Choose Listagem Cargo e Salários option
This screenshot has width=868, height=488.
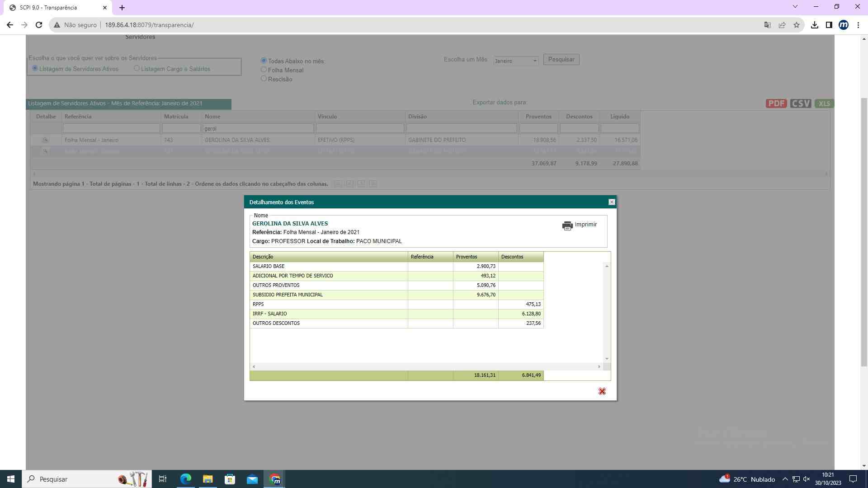(137, 68)
